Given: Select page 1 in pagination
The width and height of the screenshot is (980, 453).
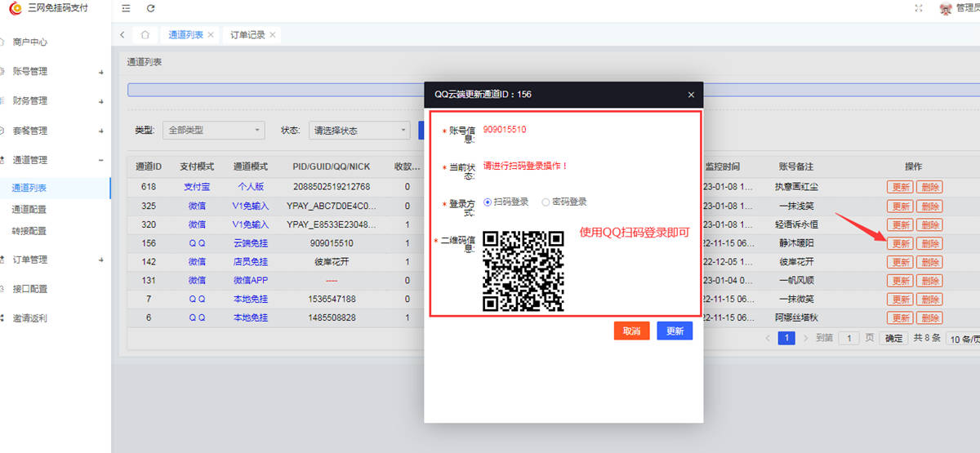Looking at the screenshot, I should (x=786, y=338).
